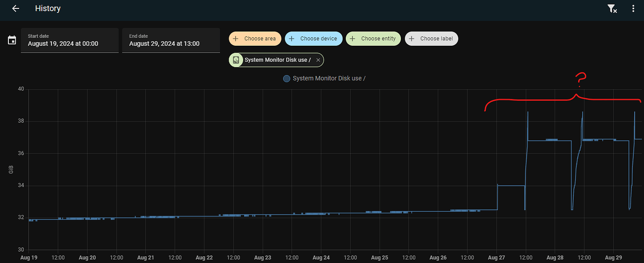Click the Choose area button
The width and height of the screenshot is (644, 263).
[x=255, y=39]
